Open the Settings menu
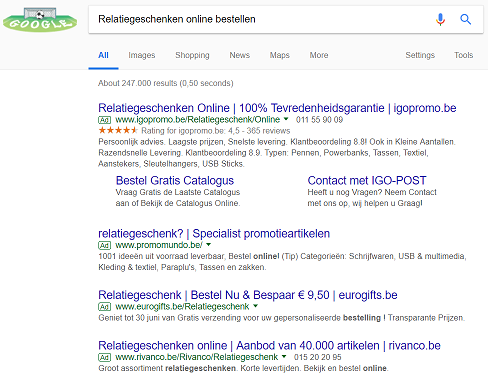 (420, 55)
